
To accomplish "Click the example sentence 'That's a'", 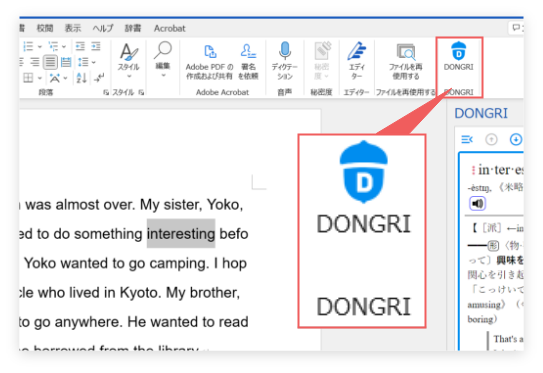I will (509, 339).
